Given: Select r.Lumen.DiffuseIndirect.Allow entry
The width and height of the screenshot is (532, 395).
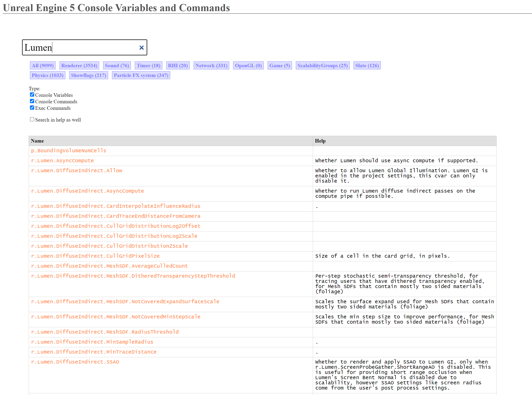Looking at the screenshot, I should coord(77,171).
